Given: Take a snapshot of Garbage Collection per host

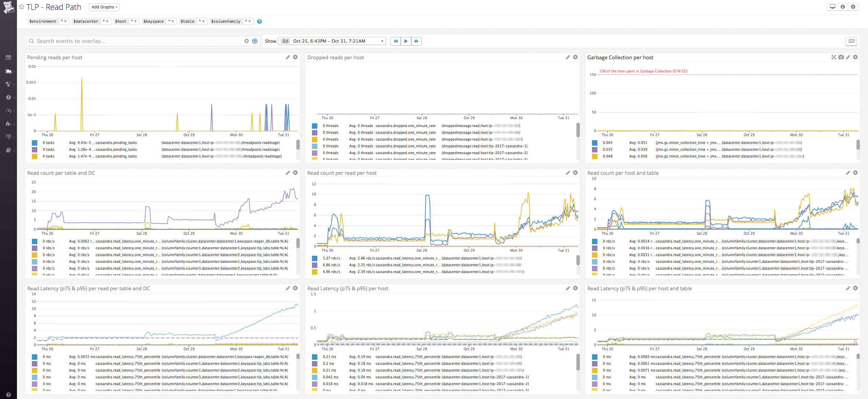Looking at the screenshot, I should (841, 57).
